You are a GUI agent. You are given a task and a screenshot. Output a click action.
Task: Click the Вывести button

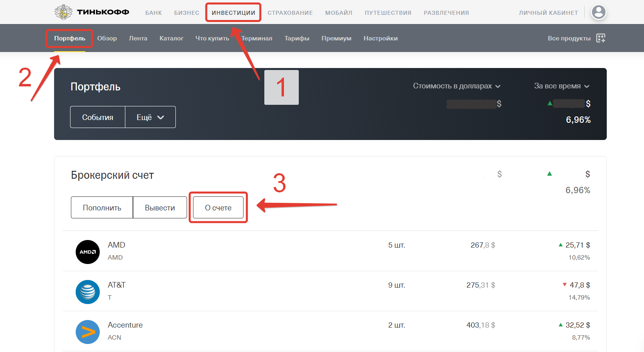[160, 208]
